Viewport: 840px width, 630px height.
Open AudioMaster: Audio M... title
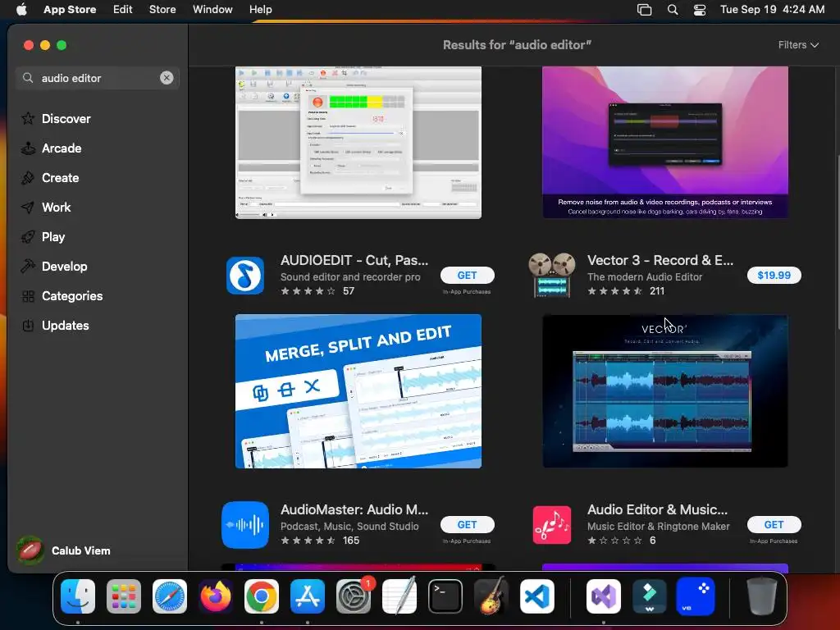[x=354, y=509]
